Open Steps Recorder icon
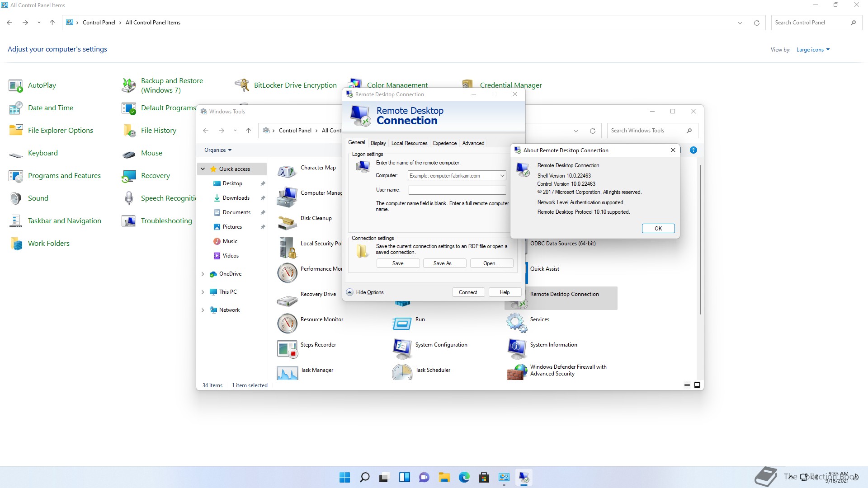The width and height of the screenshot is (868, 488). pos(287,349)
